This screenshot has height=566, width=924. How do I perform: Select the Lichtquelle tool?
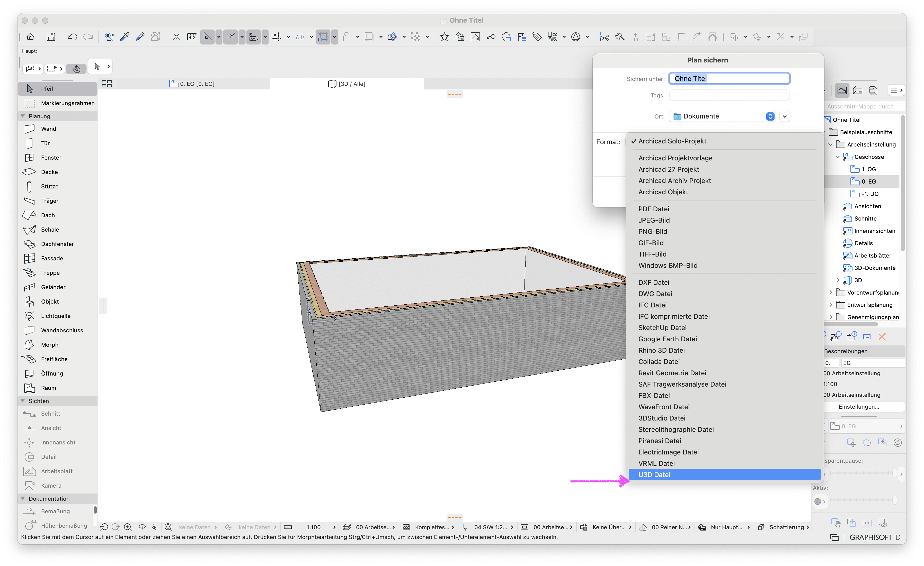pyautogui.click(x=58, y=316)
